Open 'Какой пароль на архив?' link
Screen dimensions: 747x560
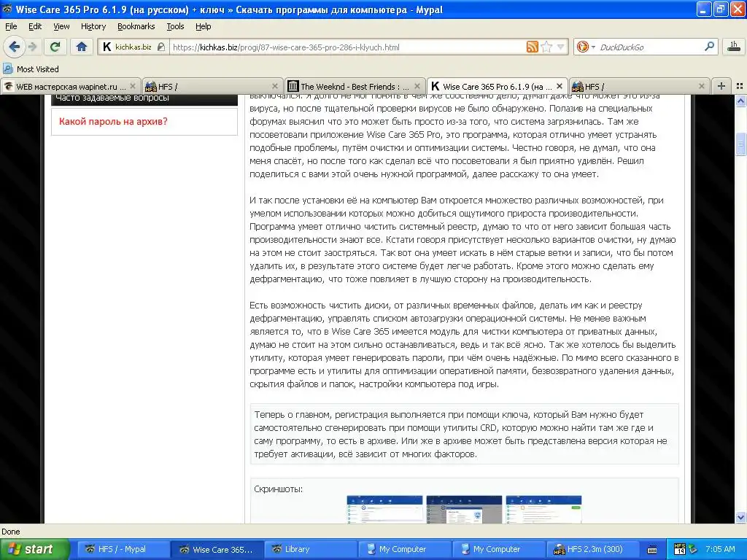point(113,122)
